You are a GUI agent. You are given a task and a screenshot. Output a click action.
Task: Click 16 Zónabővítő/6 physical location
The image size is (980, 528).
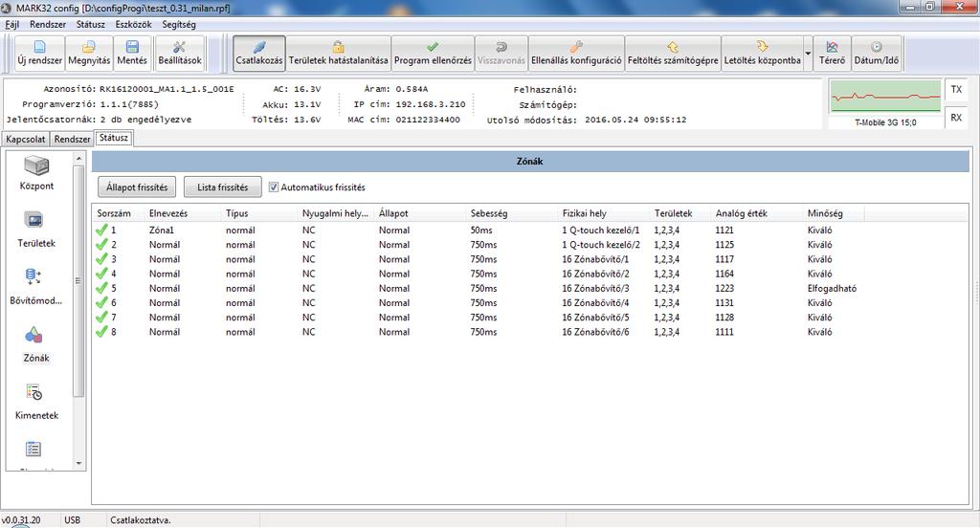coord(595,332)
